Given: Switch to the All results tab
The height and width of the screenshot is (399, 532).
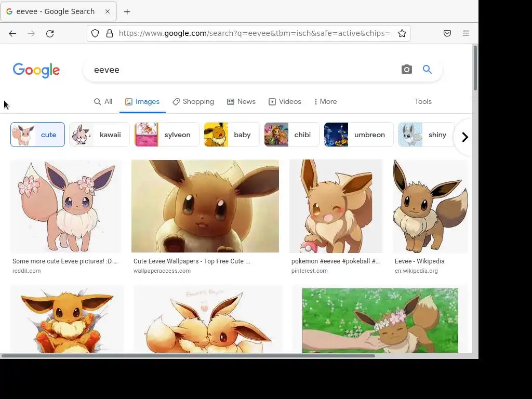Looking at the screenshot, I should coord(103,101).
